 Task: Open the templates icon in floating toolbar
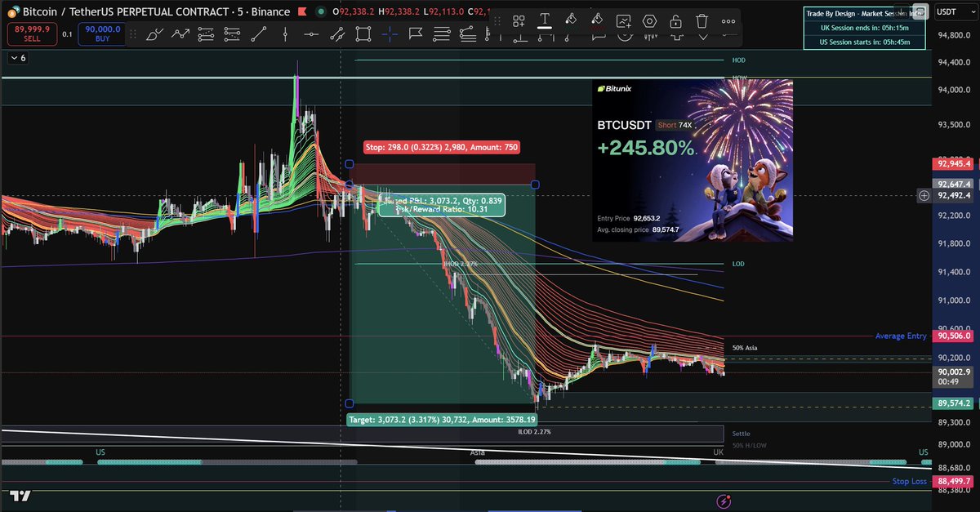tap(519, 20)
